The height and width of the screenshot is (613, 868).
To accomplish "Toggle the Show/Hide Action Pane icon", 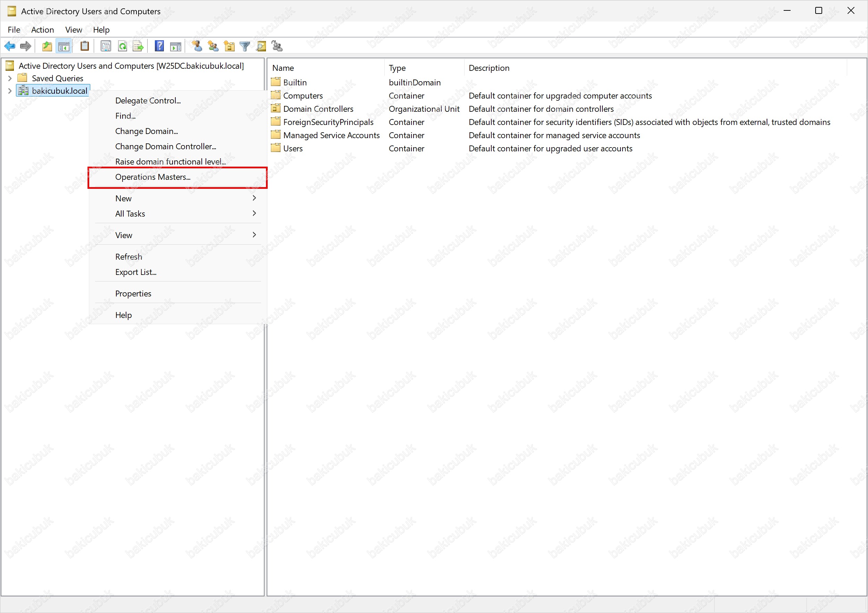I will tap(176, 47).
